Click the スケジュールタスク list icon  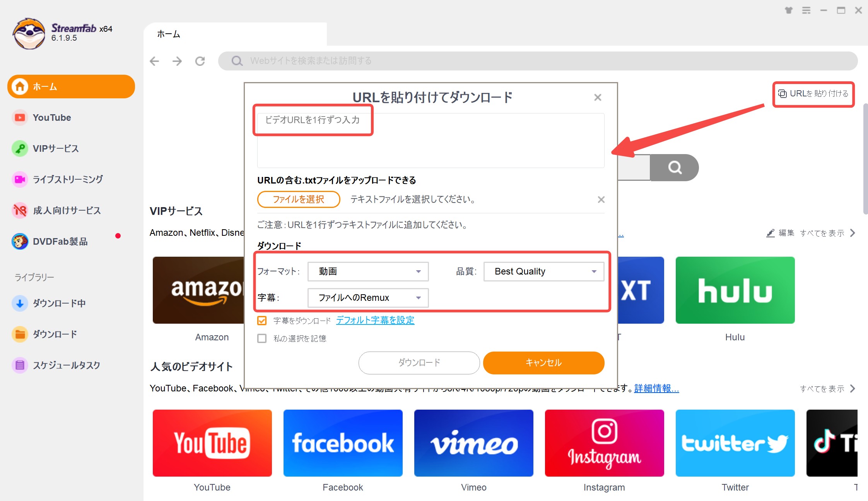point(20,365)
